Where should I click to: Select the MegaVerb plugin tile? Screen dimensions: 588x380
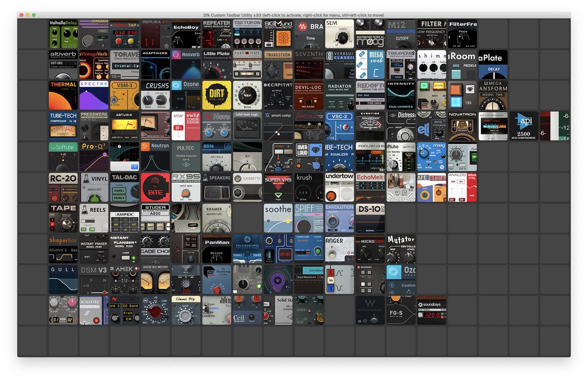[x=370, y=64]
